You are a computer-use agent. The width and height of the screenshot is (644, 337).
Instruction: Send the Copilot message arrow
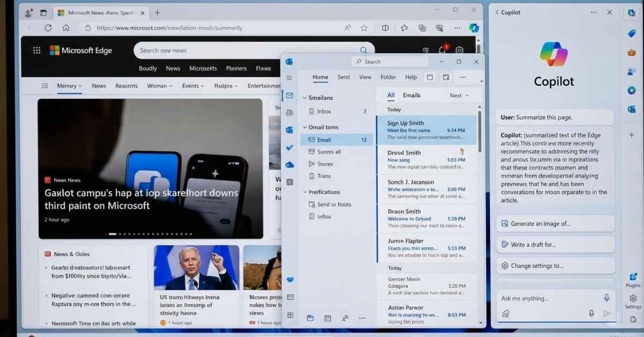(x=606, y=313)
